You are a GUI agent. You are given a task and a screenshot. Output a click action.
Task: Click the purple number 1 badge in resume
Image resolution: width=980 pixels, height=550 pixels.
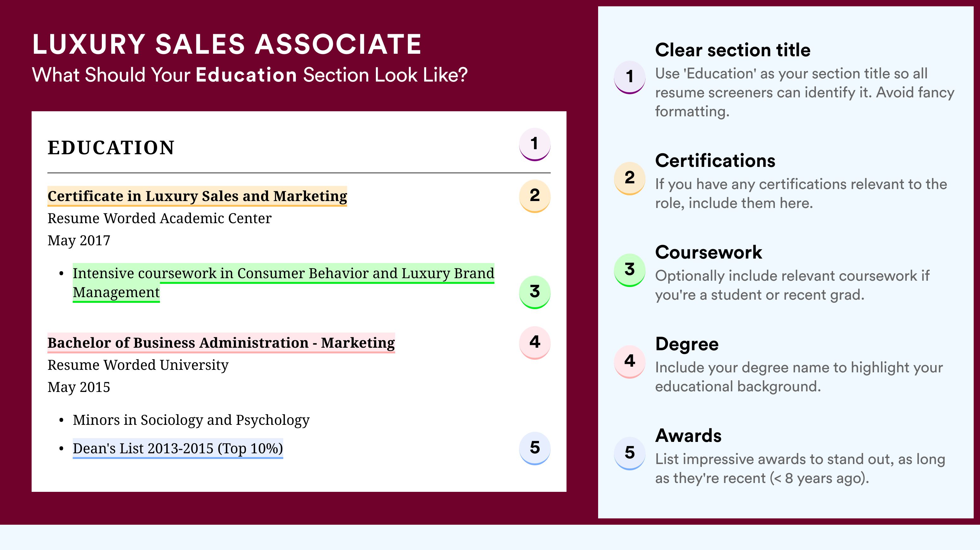pos(535,144)
